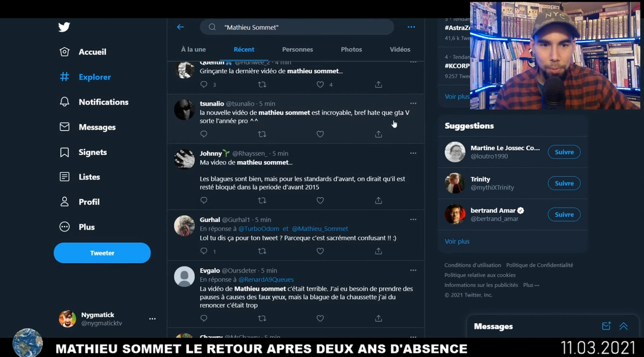Open Explorer from the sidebar
Screen dimensions: 644x357
tap(85, 77)
